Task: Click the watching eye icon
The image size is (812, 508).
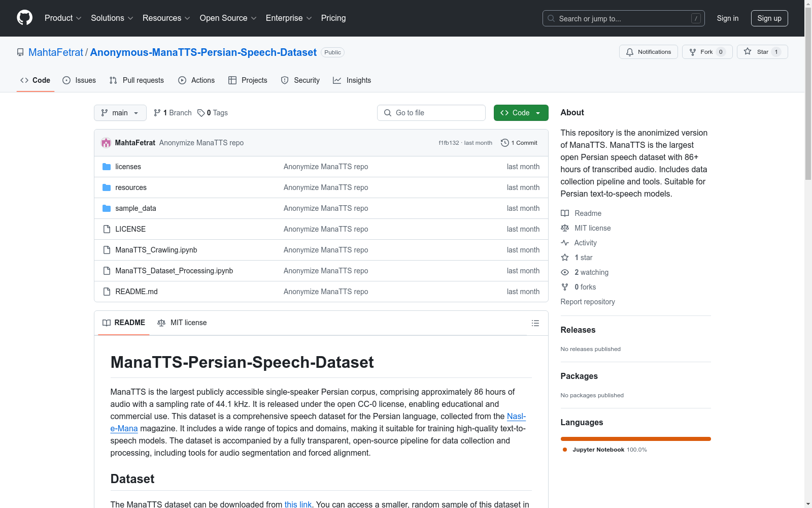Action: coord(565,272)
